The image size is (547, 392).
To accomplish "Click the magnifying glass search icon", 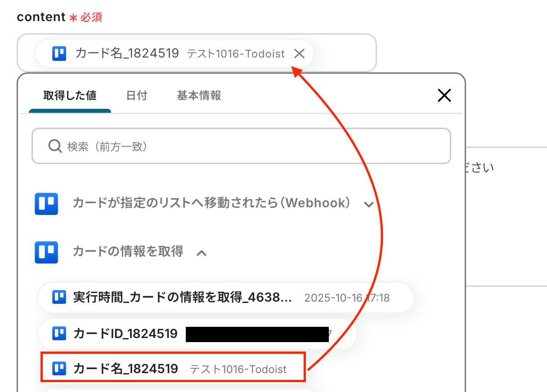I will [55, 146].
